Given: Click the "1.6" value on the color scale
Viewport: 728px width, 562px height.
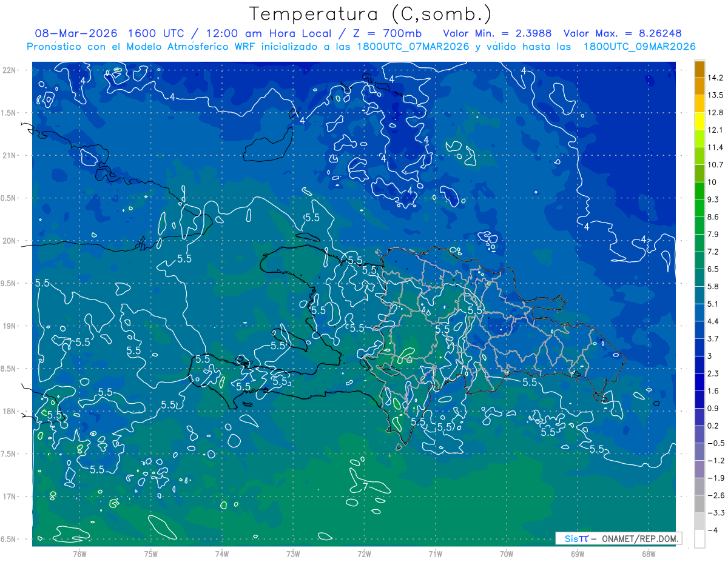Looking at the screenshot, I should click(713, 391).
